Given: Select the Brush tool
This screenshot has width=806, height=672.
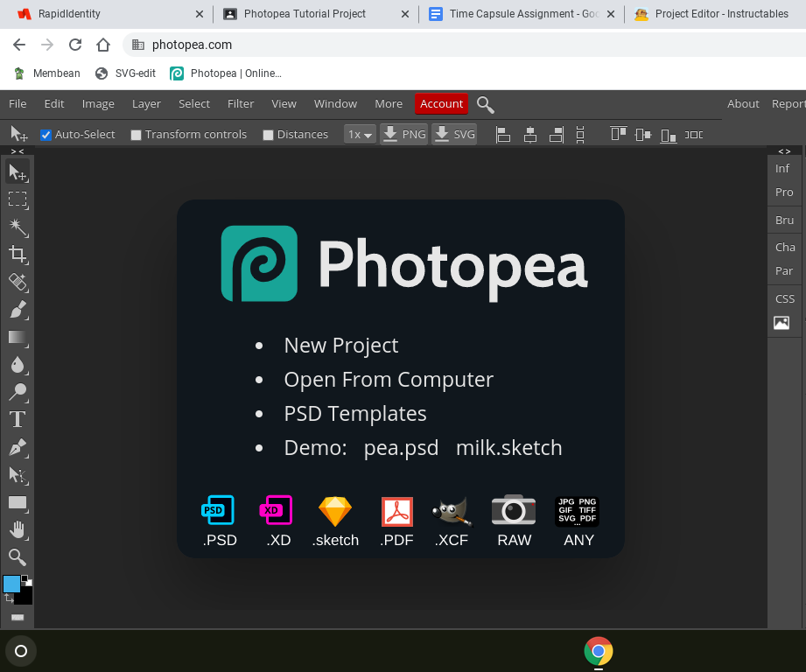Looking at the screenshot, I should (x=18, y=310).
